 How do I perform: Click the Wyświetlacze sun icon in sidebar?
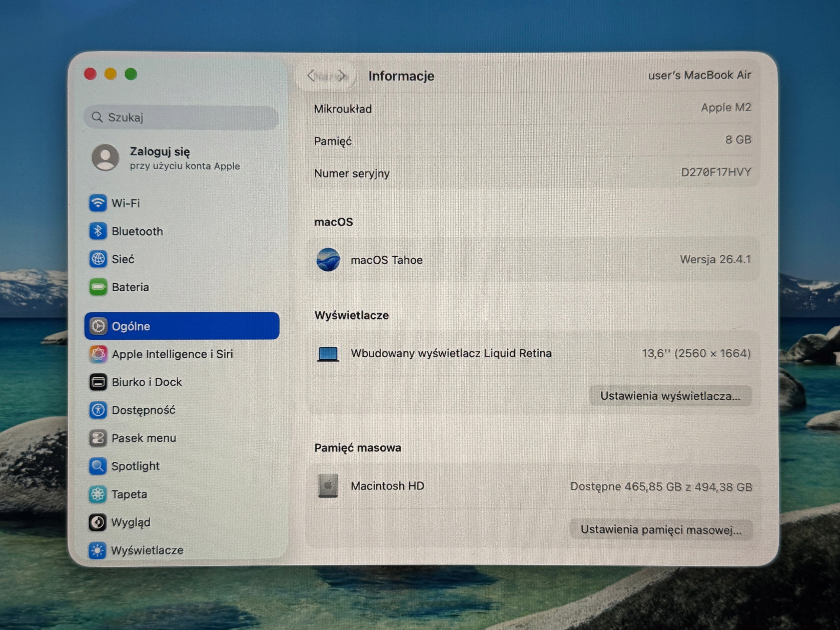click(x=97, y=550)
